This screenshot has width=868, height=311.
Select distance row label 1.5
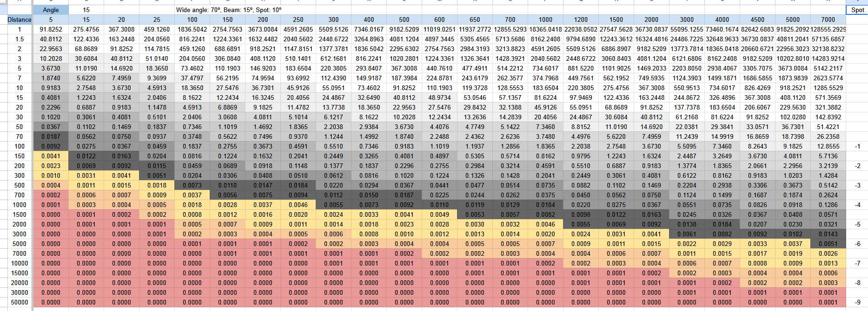pyautogui.click(x=20, y=39)
